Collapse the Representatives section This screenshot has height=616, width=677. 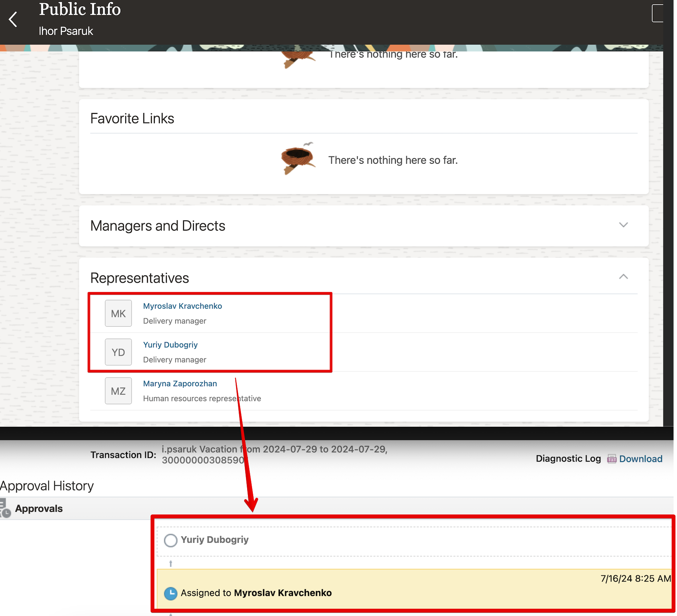(623, 277)
